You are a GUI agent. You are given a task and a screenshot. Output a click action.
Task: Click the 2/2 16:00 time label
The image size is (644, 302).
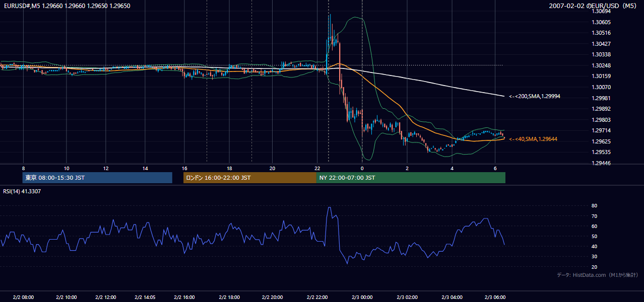coord(184,297)
